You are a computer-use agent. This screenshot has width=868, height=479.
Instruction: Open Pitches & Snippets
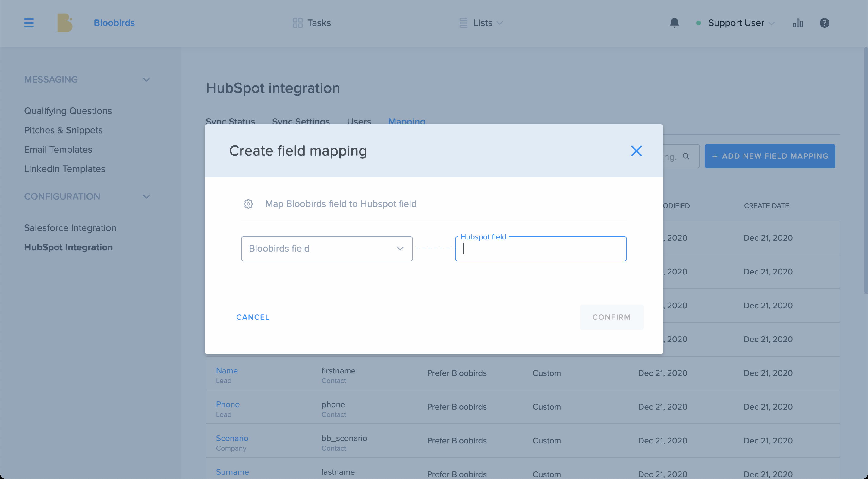[63, 130]
